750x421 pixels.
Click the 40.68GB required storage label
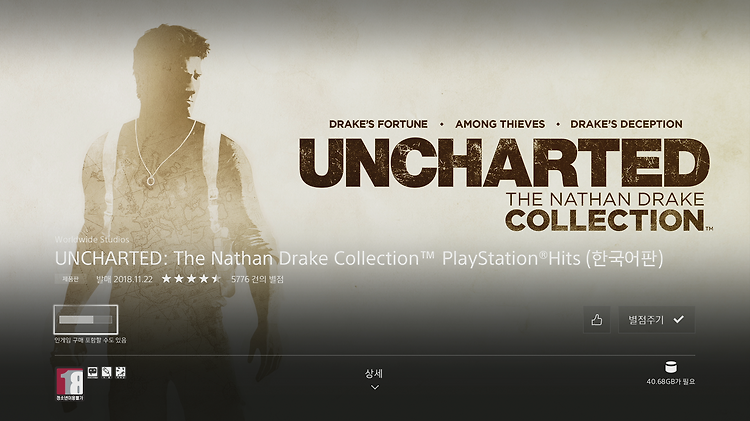[x=671, y=382]
